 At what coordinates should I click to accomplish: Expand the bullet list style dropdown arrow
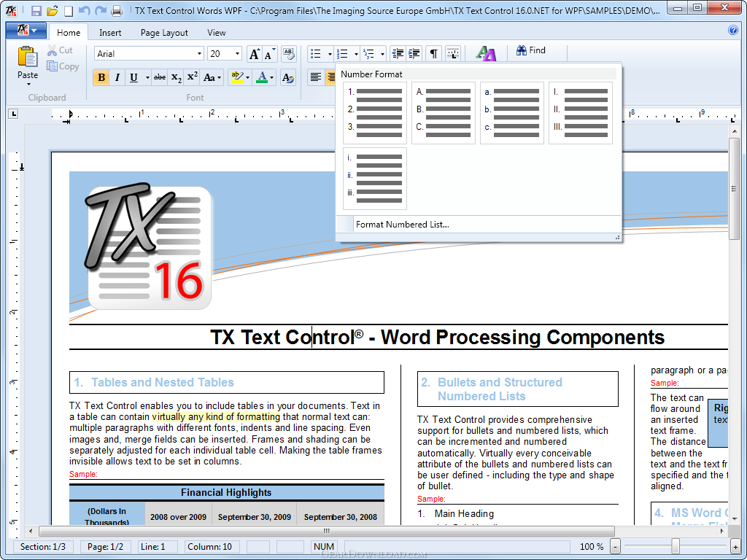coord(329,54)
